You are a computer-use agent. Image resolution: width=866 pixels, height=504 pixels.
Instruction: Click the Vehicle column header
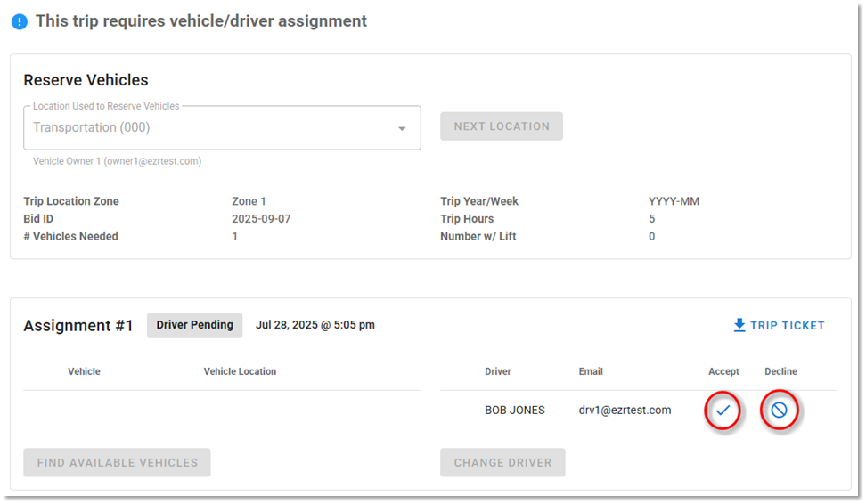[x=84, y=371]
